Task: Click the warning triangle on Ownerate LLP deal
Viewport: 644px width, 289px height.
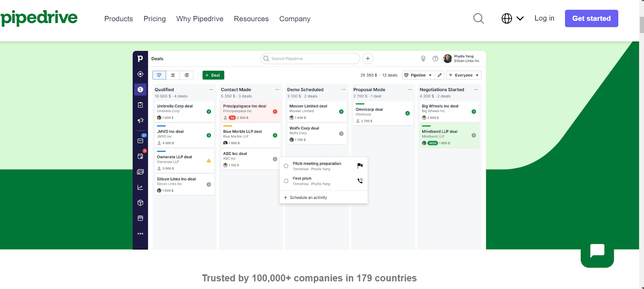Action: tap(208, 161)
